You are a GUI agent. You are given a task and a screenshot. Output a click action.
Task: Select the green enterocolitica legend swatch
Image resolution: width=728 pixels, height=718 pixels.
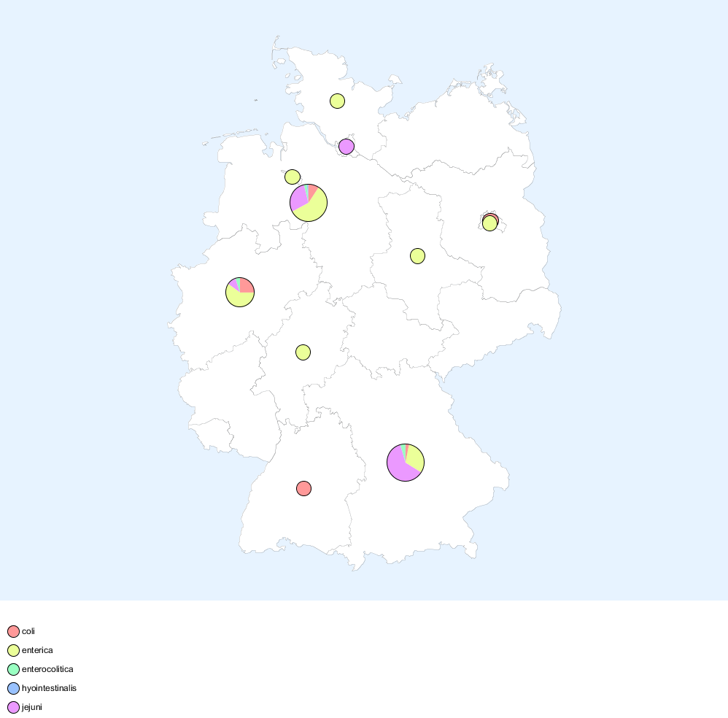click(x=13, y=670)
